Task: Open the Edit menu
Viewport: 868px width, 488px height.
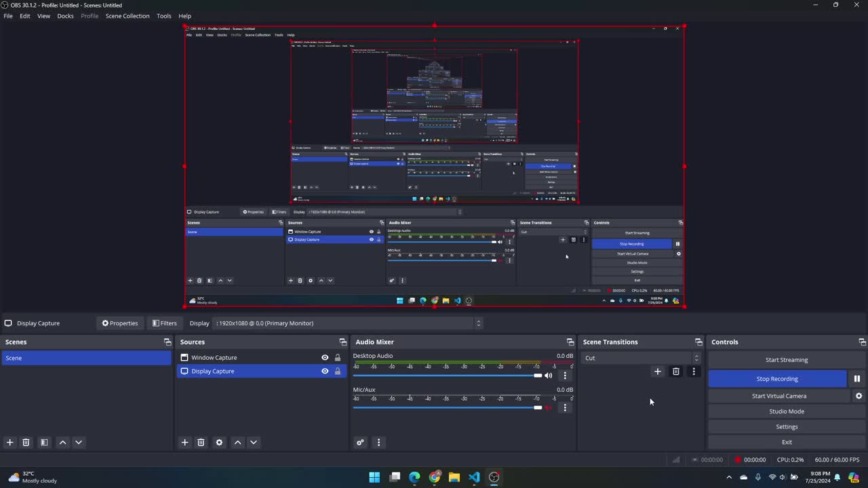Action: tap(25, 16)
